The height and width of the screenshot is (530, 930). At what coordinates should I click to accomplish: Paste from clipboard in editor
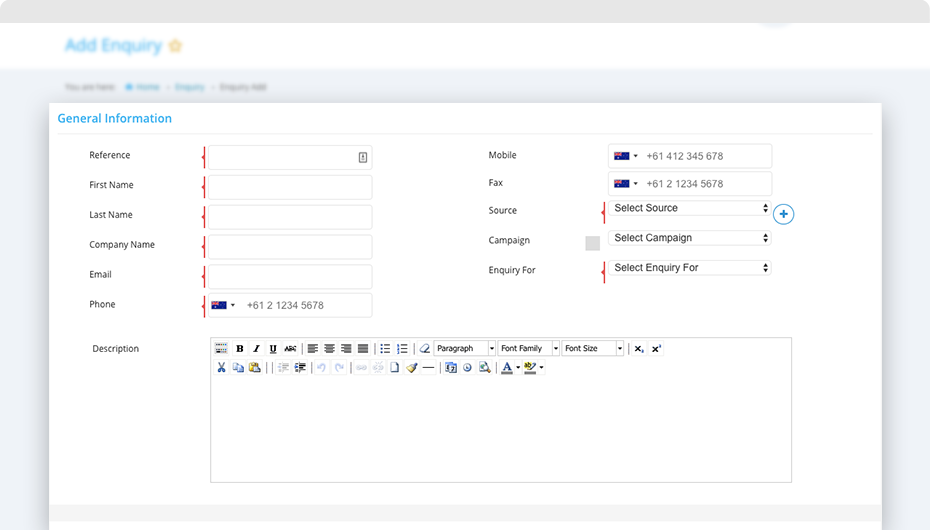255,368
